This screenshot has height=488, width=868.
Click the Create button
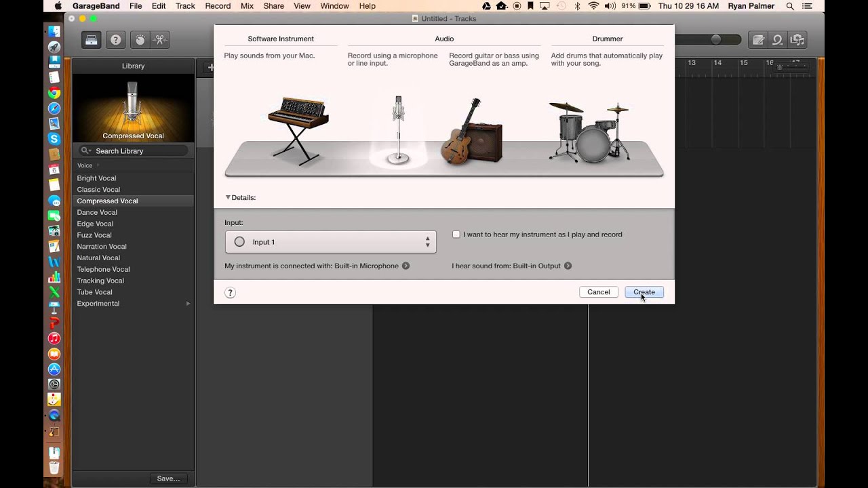pos(644,292)
